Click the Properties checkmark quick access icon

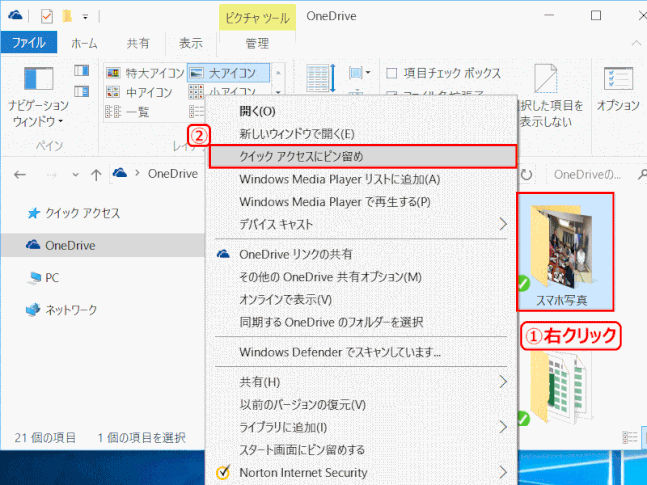[47, 17]
